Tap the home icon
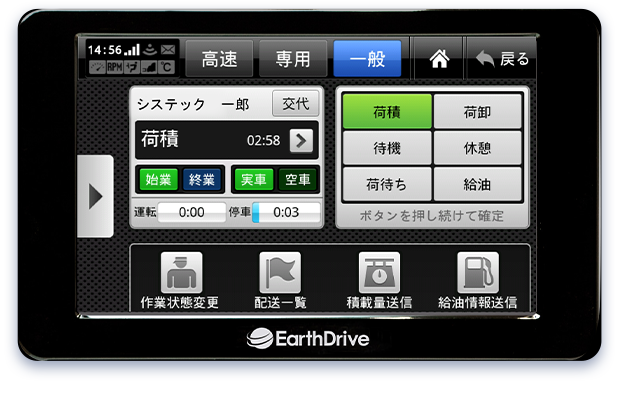 click(x=439, y=59)
